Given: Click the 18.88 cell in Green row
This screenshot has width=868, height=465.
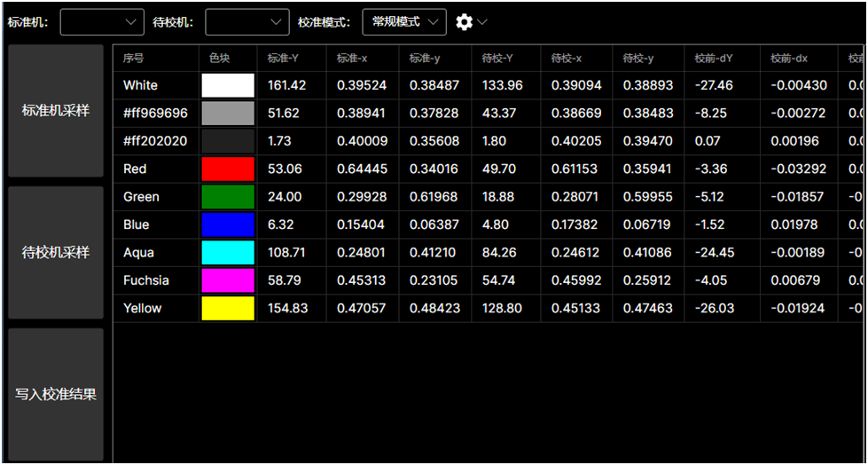Looking at the screenshot, I should 498,197.
